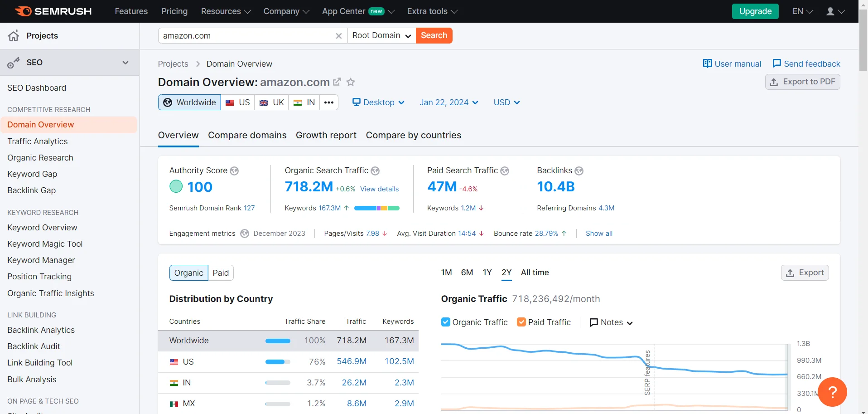Click the Engagement metrics globe icon
Screen dimensions: 868x414
pos(245,234)
